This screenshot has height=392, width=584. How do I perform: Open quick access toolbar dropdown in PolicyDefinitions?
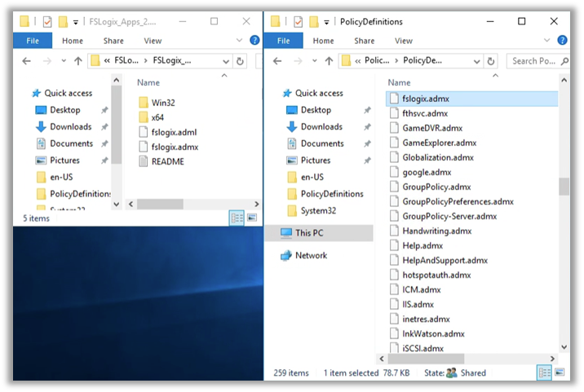325,22
